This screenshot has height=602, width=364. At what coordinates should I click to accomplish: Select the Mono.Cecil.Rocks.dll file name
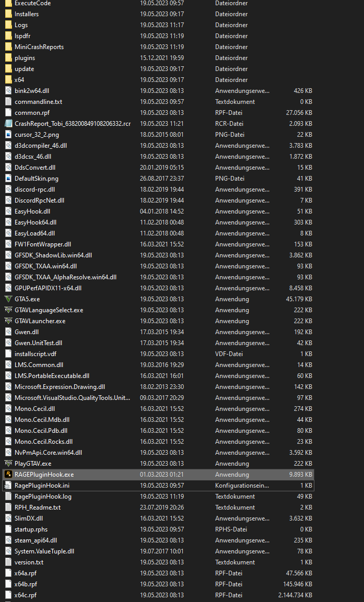[x=43, y=442]
